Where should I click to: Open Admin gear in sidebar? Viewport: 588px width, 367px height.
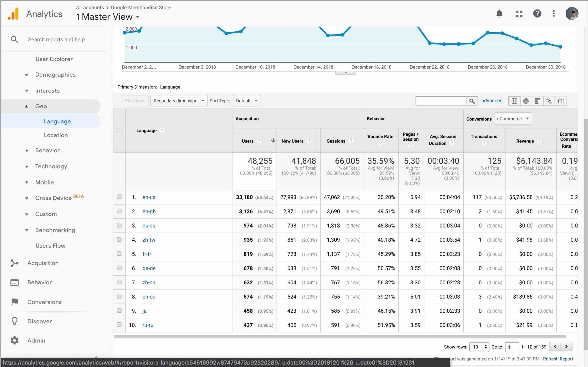click(x=14, y=340)
